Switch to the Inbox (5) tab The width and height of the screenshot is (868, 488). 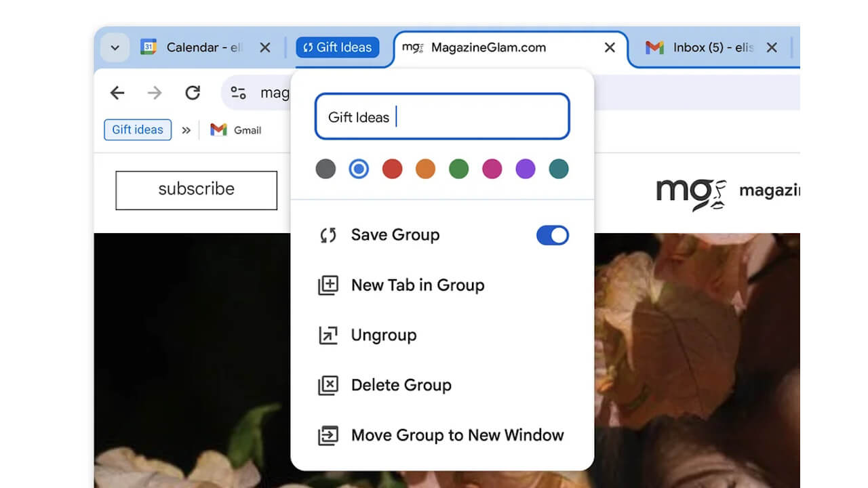pyautogui.click(x=705, y=47)
